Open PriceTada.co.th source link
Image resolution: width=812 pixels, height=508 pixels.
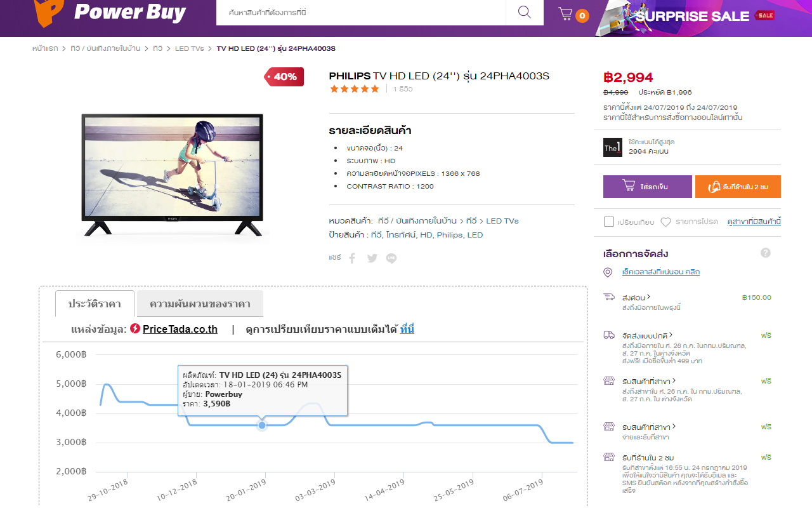click(180, 329)
